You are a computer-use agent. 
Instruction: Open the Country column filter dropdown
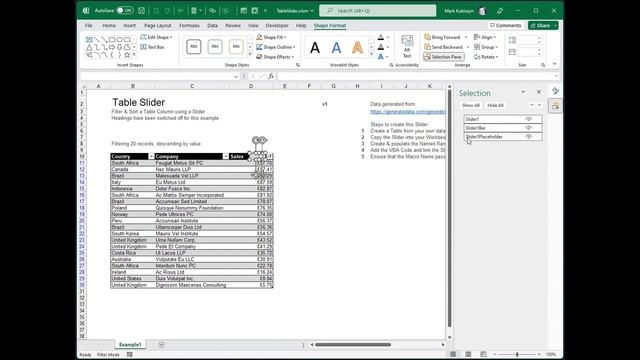(x=151, y=156)
